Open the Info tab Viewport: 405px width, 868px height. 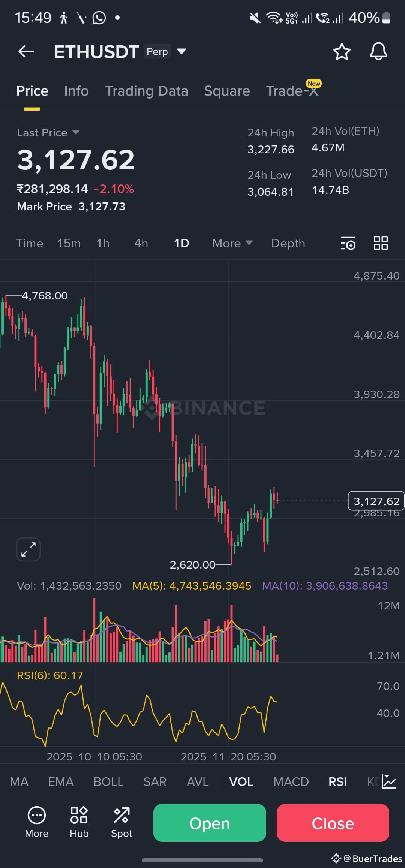click(x=76, y=91)
